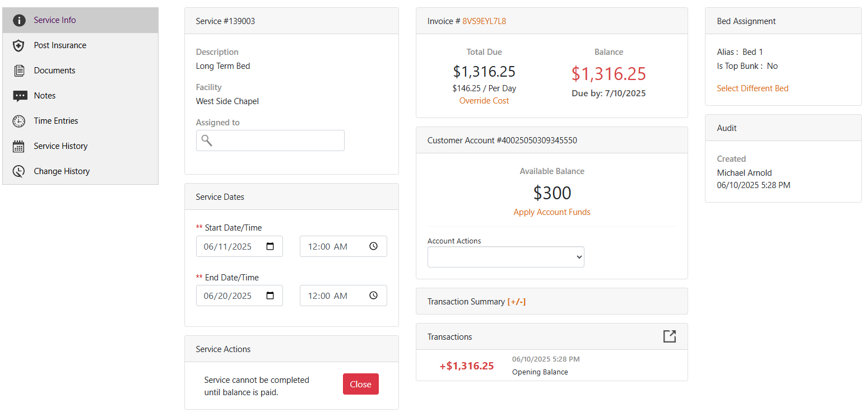
Task: Open the Account Actions dropdown
Action: coord(505,256)
